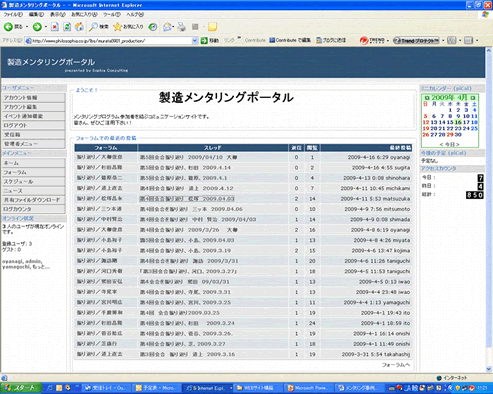Click the green Go arrow button
Image resolution: width=493 pixels, height=394 pixels.
204,41
